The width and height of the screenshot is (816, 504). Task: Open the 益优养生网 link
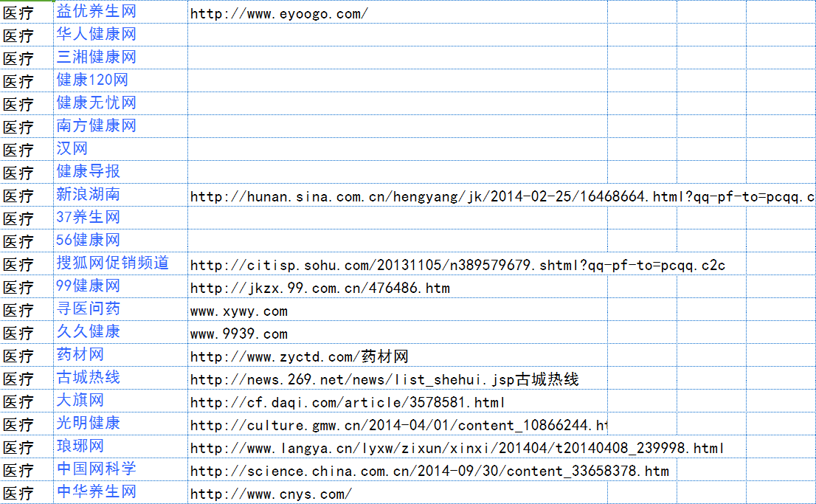click(96, 11)
